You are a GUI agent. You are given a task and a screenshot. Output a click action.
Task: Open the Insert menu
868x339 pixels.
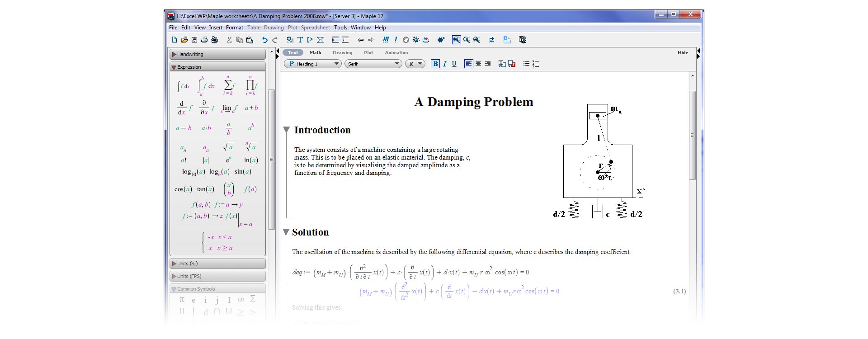point(216,28)
